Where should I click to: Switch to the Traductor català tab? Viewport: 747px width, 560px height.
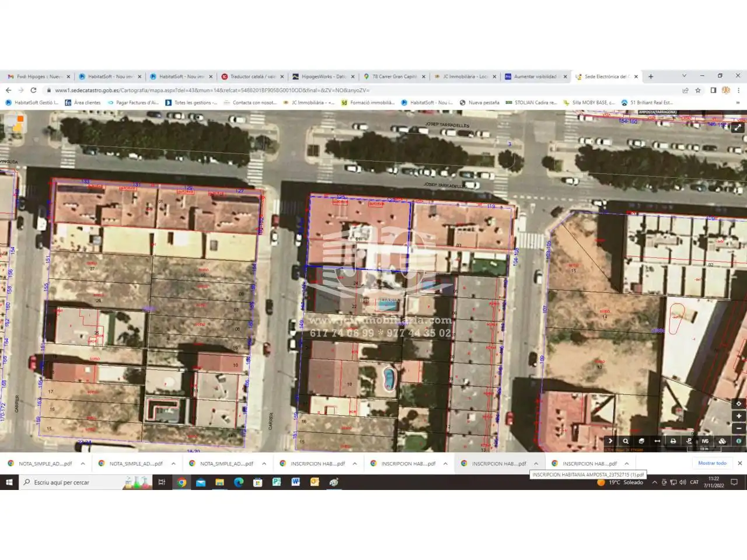click(252, 76)
